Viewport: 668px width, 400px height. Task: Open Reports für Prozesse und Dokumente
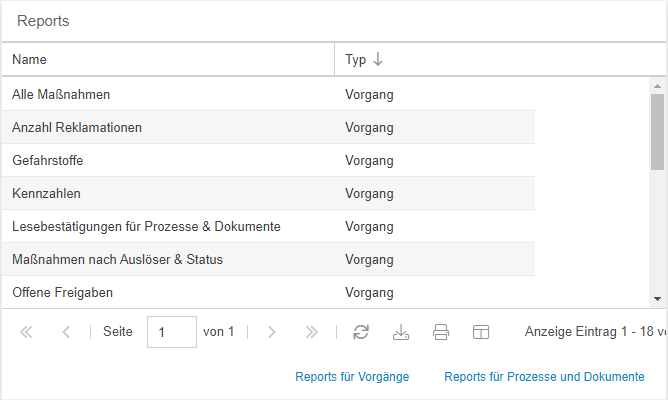click(544, 377)
